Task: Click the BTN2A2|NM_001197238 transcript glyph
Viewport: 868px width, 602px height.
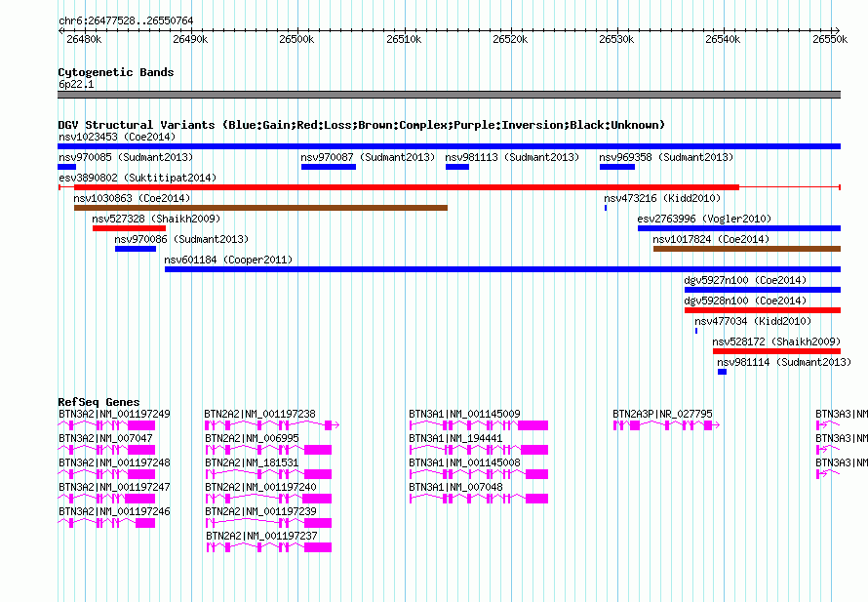Action: [272, 425]
